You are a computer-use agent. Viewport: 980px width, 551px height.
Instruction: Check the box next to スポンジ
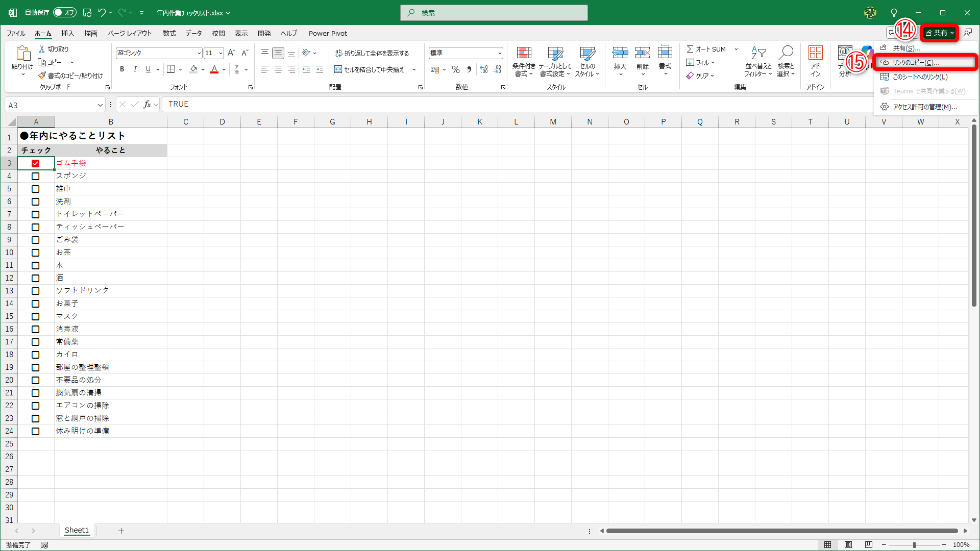(35, 176)
